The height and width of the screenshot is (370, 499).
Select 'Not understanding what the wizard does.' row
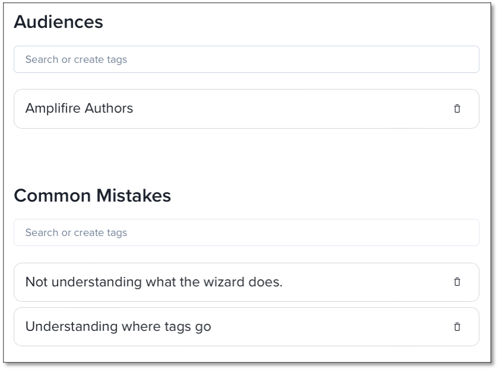coord(246,282)
